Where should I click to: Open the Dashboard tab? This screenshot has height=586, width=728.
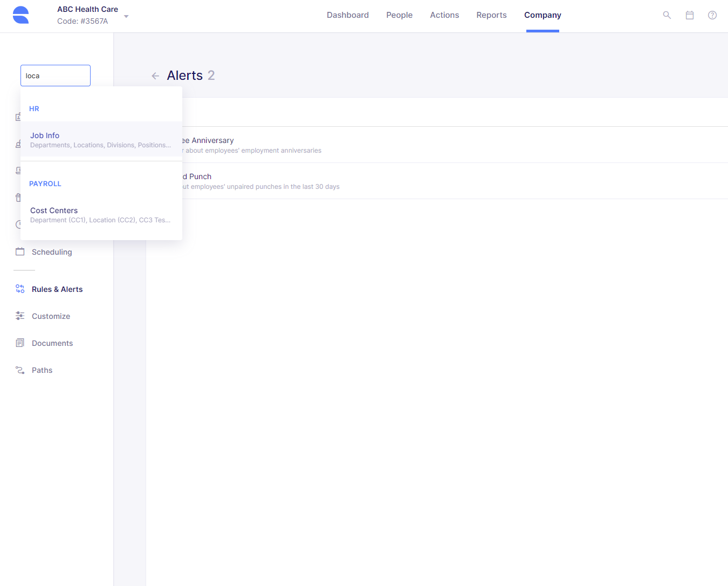[348, 15]
